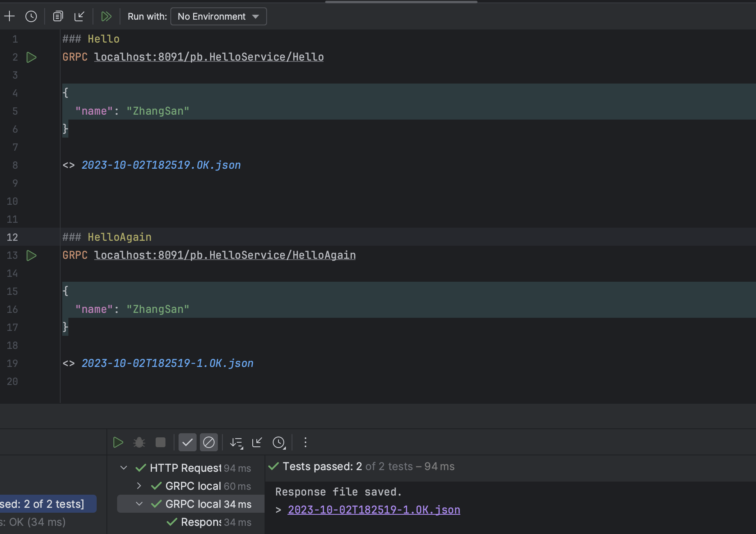The image size is (756, 534).
Task: Click the Examples document icon in toolbar
Action: [x=58, y=16]
